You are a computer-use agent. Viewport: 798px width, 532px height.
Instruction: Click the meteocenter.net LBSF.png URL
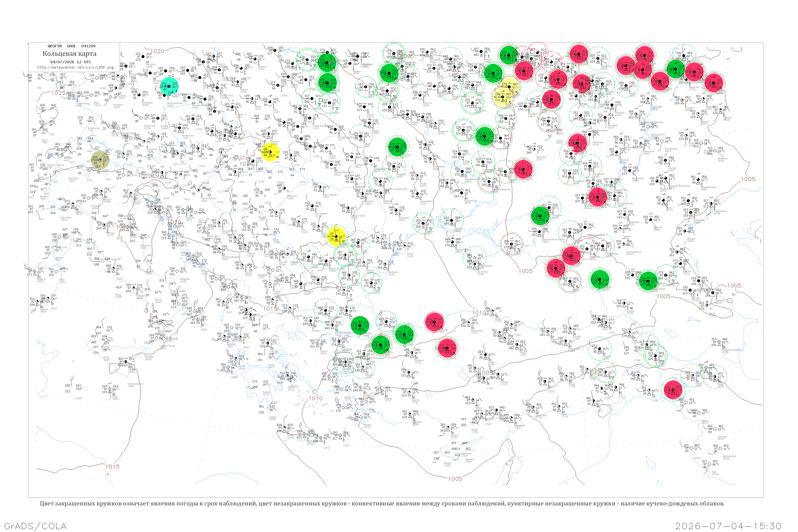pyautogui.click(x=75, y=68)
